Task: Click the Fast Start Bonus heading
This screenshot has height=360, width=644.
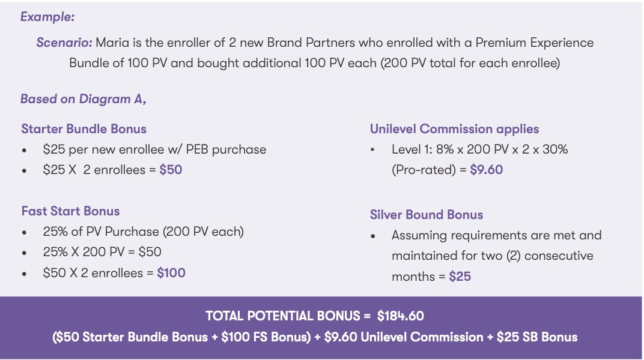Action: click(71, 211)
